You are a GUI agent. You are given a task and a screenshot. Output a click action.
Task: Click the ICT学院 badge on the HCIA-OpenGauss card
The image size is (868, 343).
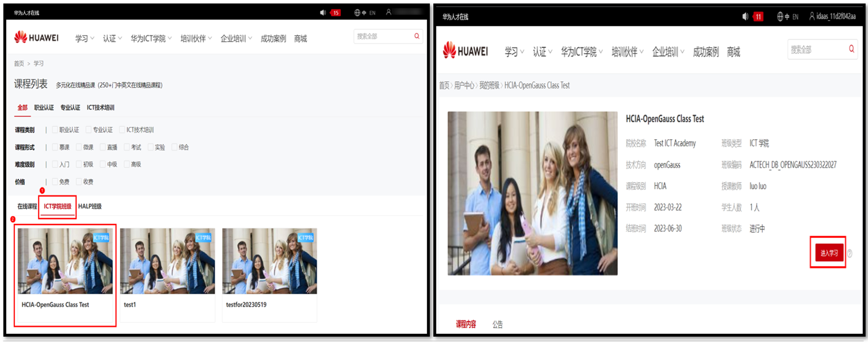[x=101, y=237]
